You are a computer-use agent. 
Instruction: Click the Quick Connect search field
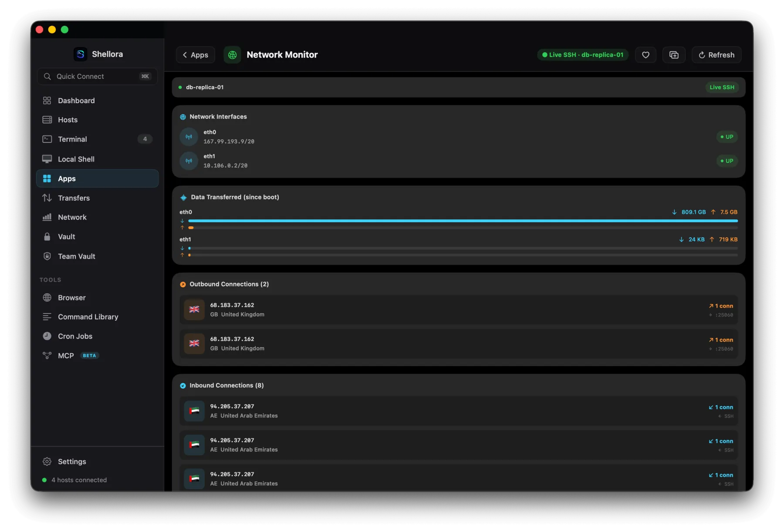click(x=97, y=76)
